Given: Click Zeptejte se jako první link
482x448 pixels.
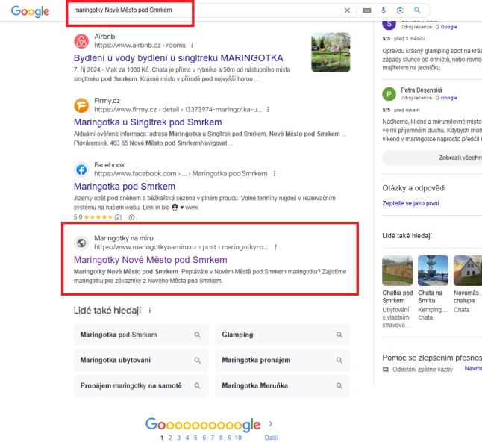Looking at the screenshot, I should pyautogui.click(x=410, y=203).
